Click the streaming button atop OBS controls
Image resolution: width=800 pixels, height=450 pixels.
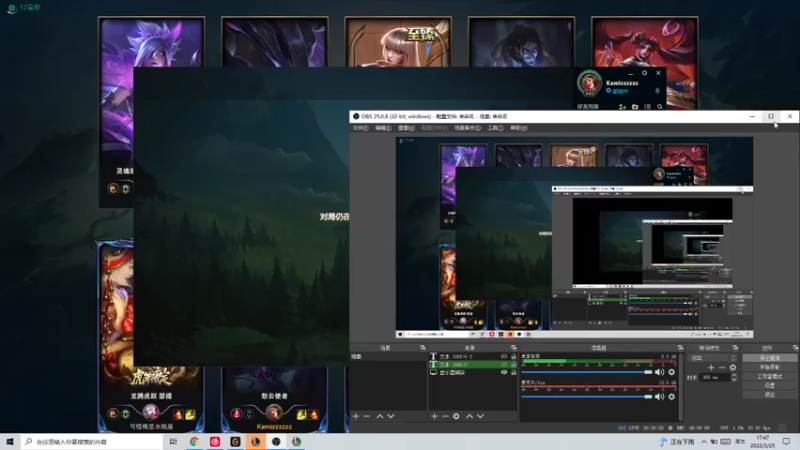point(769,358)
